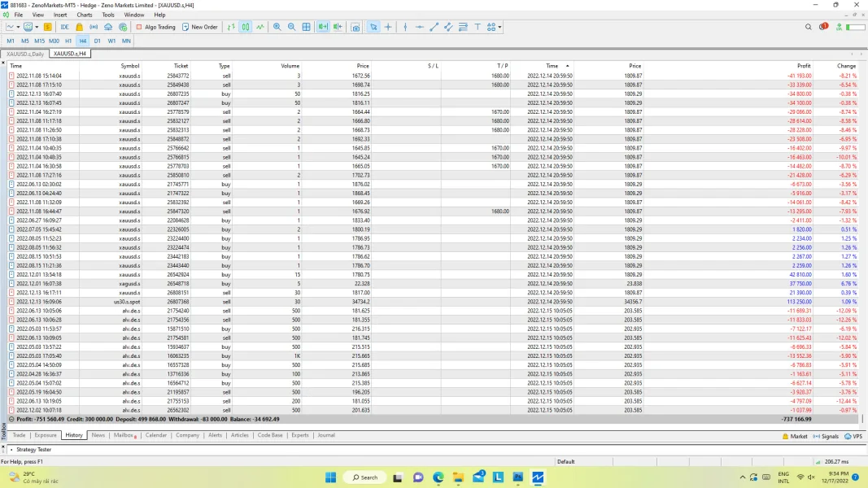Image resolution: width=868 pixels, height=488 pixels.
Task: Click the New Order button
Action: [x=199, y=27]
